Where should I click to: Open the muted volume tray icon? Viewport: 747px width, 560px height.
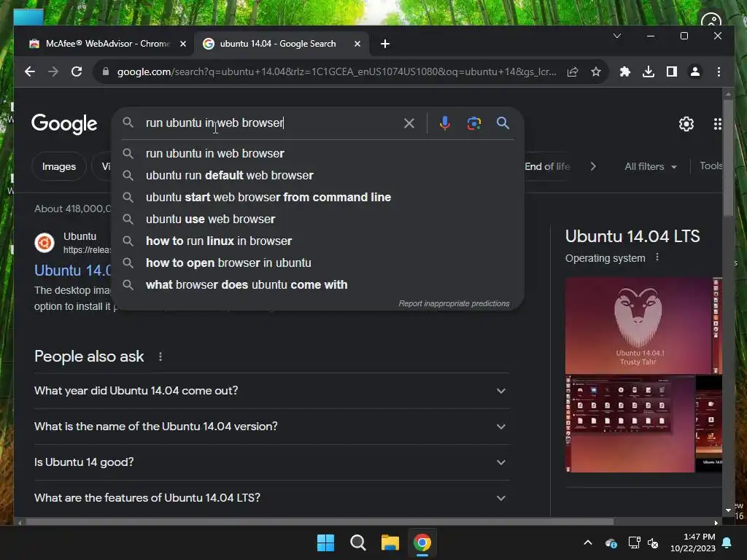point(653,542)
